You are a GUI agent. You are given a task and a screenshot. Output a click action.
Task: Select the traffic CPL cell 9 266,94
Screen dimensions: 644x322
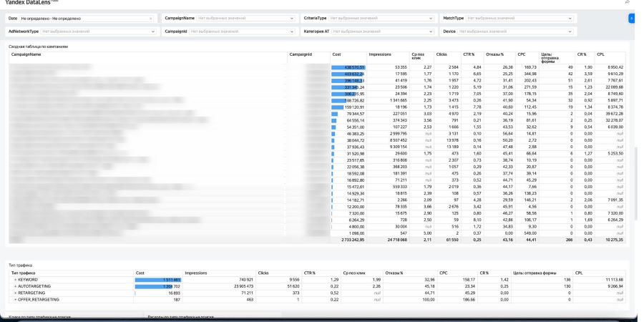point(599,286)
